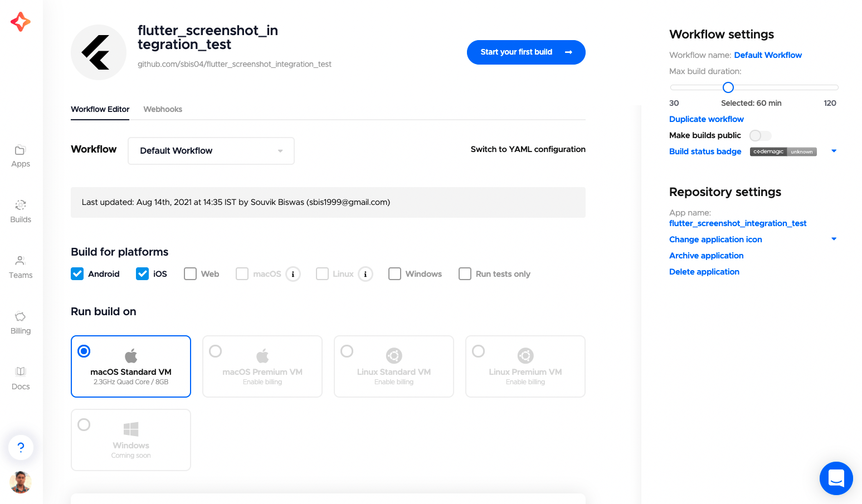Go to Builds in the sidebar
Image resolution: width=862 pixels, height=504 pixels.
click(x=21, y=212)
